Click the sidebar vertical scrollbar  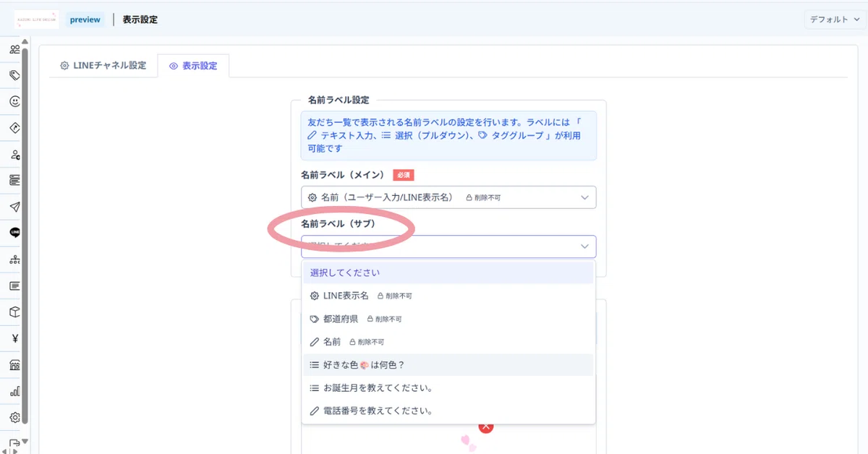pos(25,235)
